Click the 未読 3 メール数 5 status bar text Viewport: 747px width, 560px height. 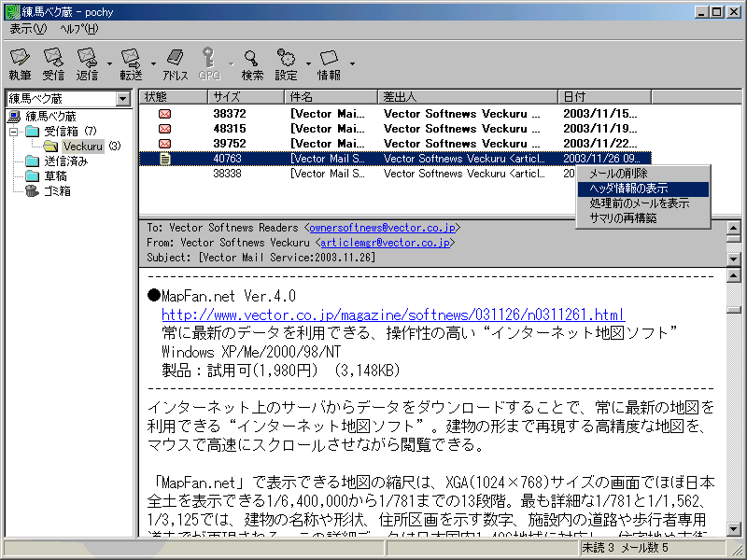tap(625, 548)
